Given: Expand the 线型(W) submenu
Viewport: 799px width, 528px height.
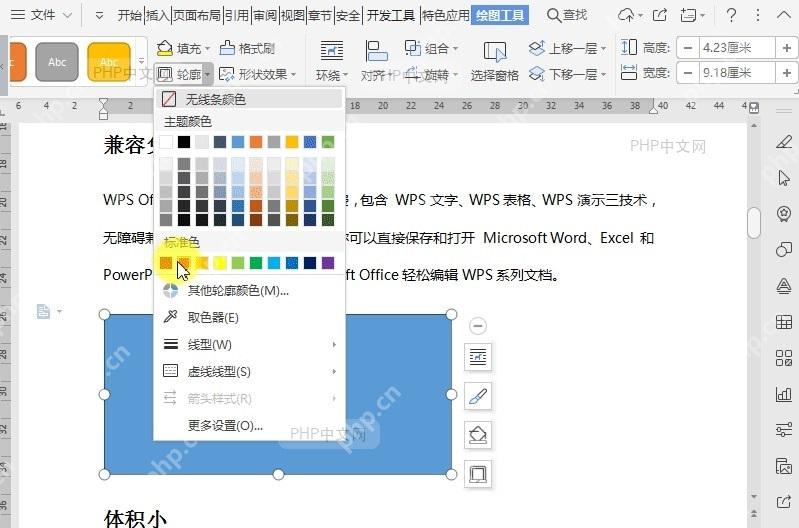Looking at the screenshot, I should pyautogui.click(x=250, y=345).
